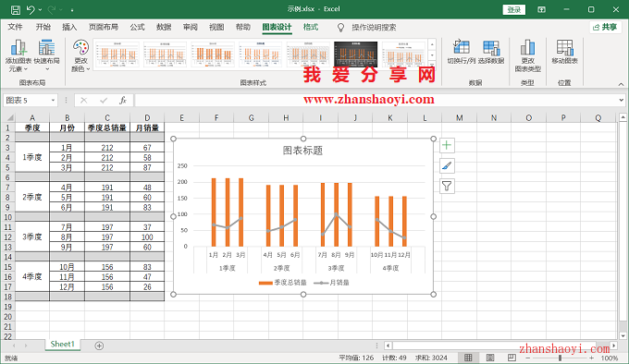This screenshot has width=629, height=364.
Task: Click the Select All corner triangle
Action: click(x=9, y=117)
